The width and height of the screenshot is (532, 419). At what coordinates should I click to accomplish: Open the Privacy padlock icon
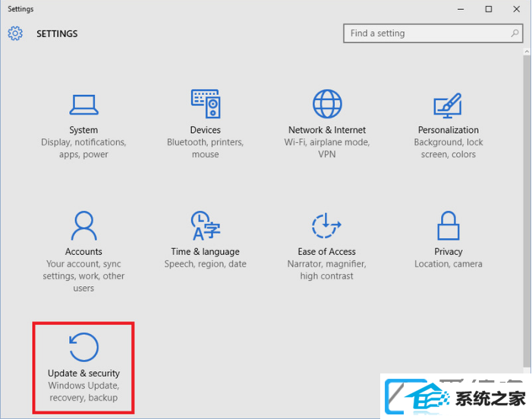pos(449,225)
